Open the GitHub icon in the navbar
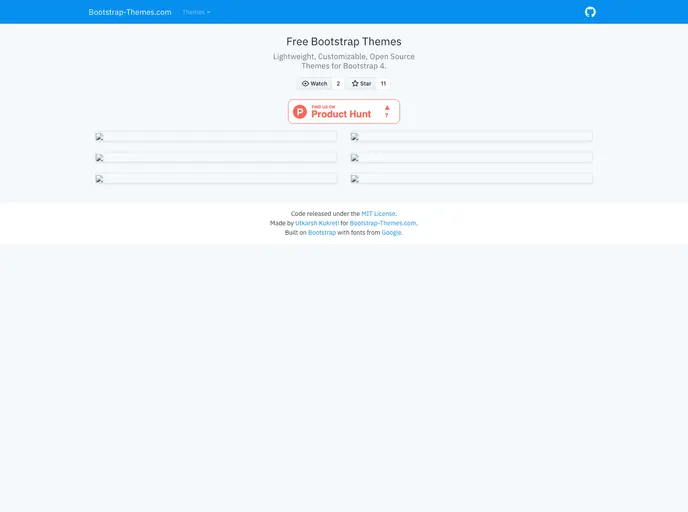The height and width of the screenshot is (512, 688). 590,12
